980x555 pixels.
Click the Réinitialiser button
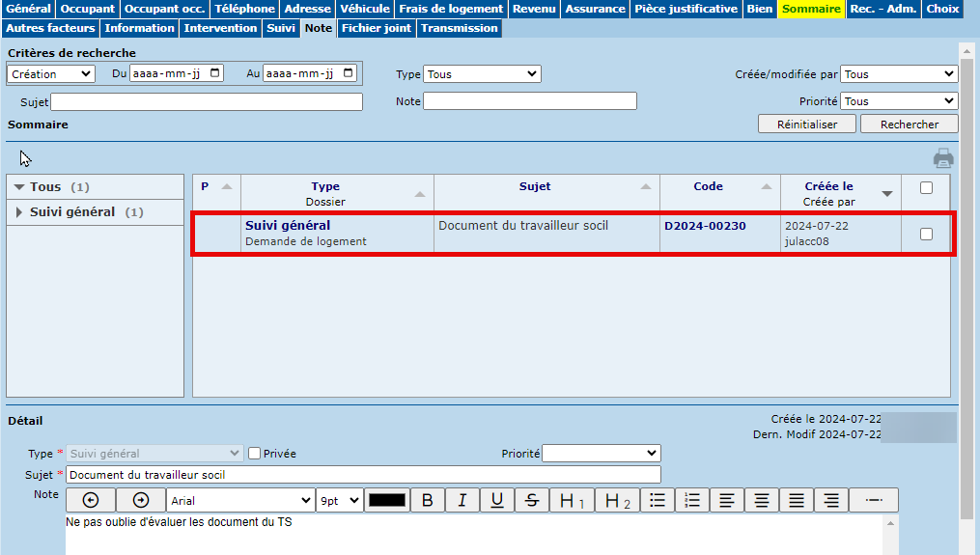pos(807,125)
